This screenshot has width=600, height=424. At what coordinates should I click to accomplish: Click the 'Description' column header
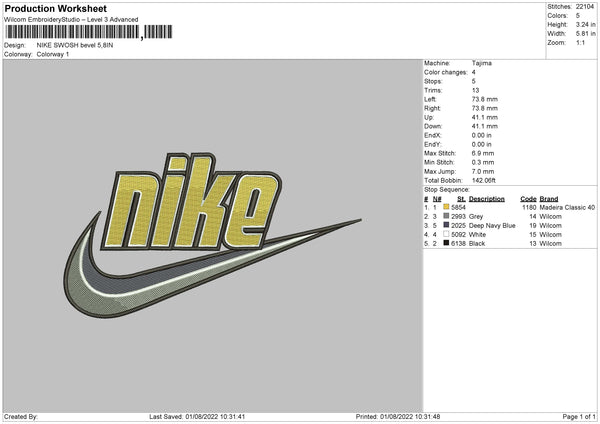coord(487,199)
